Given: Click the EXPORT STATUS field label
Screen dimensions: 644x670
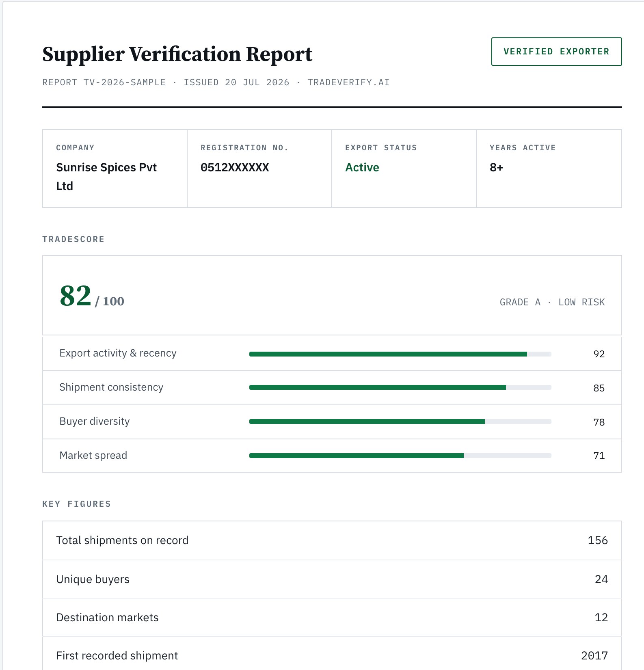Looking at the screenshot, I should pyautogui.click(x=381, y=148).
